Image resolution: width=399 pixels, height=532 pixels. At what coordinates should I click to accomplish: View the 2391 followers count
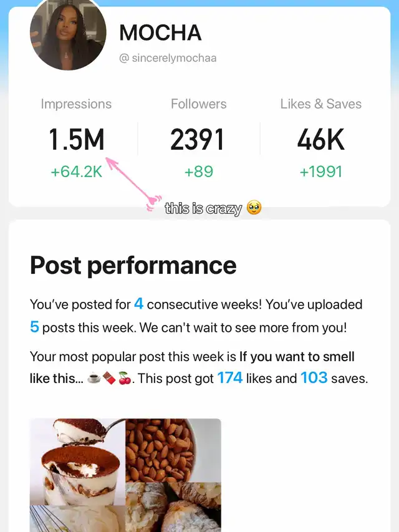click(198, 140)
